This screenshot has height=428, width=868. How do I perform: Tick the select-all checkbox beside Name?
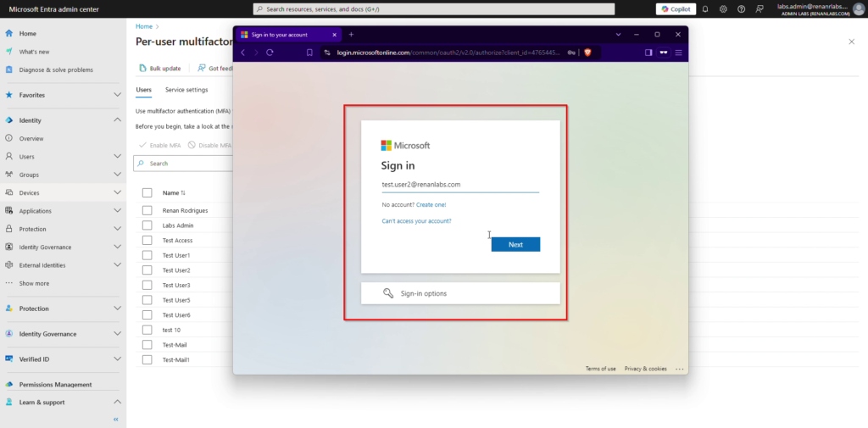pos(147,192)
